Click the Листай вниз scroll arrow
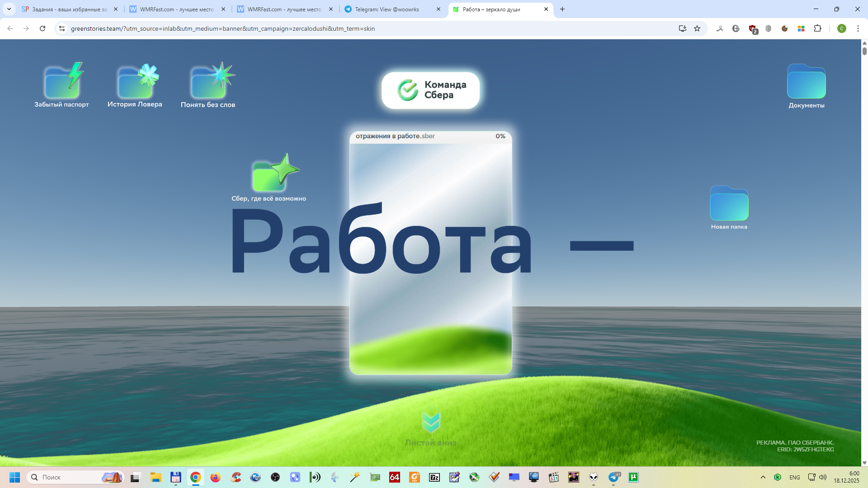Viewport: 868px width, 488px height. [x=430, y=423]
